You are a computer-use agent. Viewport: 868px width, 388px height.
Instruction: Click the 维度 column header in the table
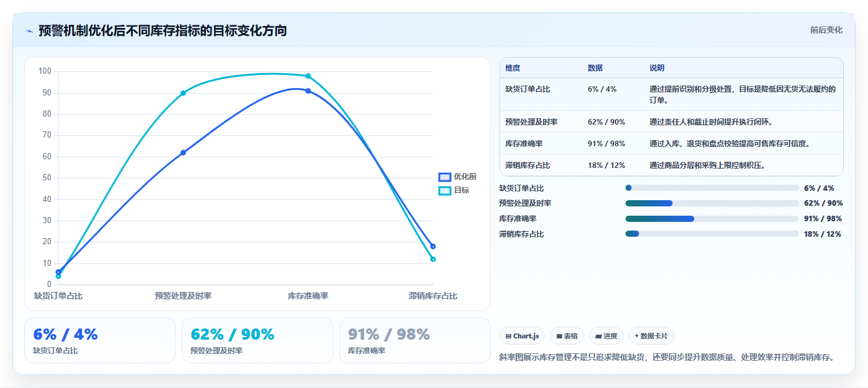(512, 68)
